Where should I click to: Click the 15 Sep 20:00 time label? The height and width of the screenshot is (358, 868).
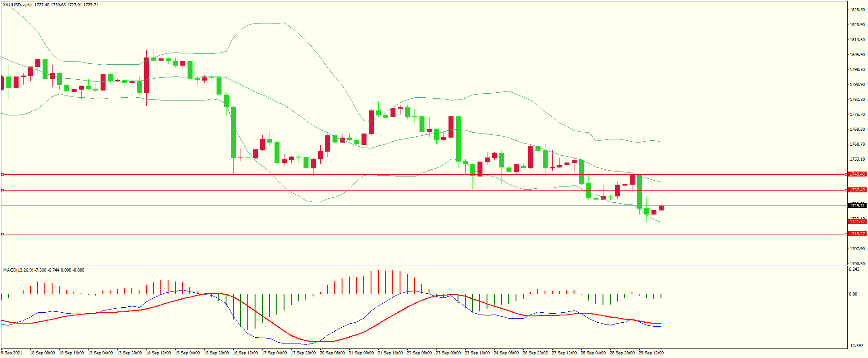(216, 353)
